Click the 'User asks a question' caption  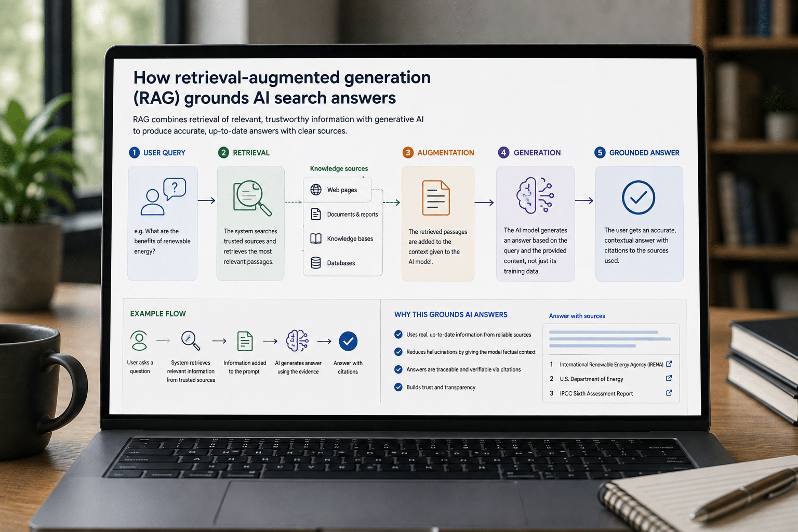click(140, 367)
